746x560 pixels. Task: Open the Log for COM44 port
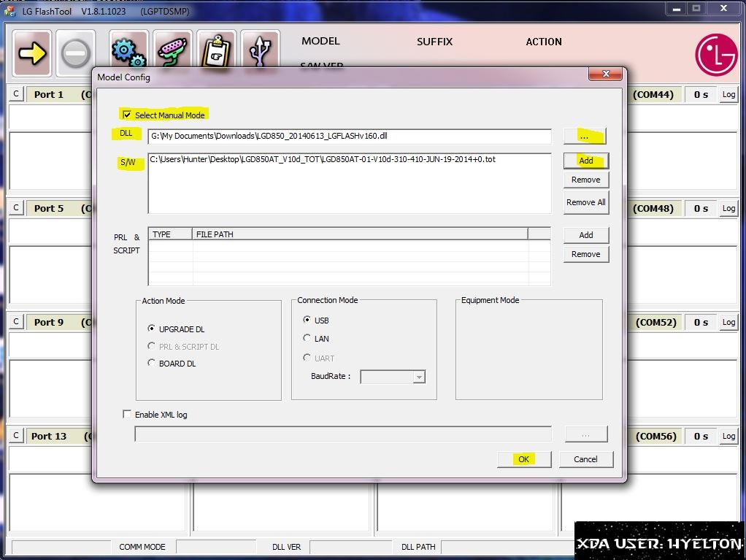(x=728, y=94)
